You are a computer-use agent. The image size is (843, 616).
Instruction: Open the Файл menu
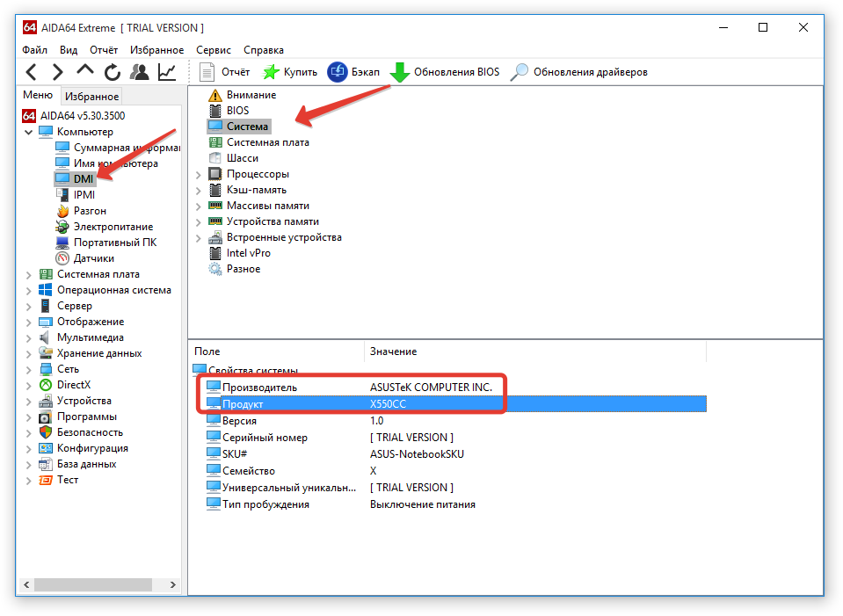coord(34,50)
